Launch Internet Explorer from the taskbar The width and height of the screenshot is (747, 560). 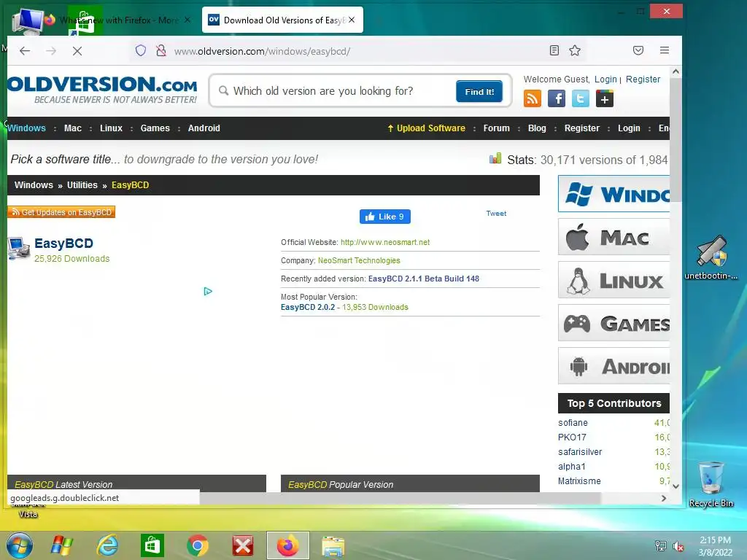point(108,545)
